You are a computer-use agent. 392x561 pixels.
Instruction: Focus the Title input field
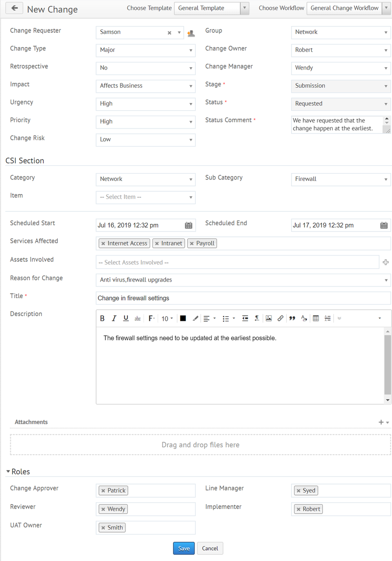click(244, 298)
